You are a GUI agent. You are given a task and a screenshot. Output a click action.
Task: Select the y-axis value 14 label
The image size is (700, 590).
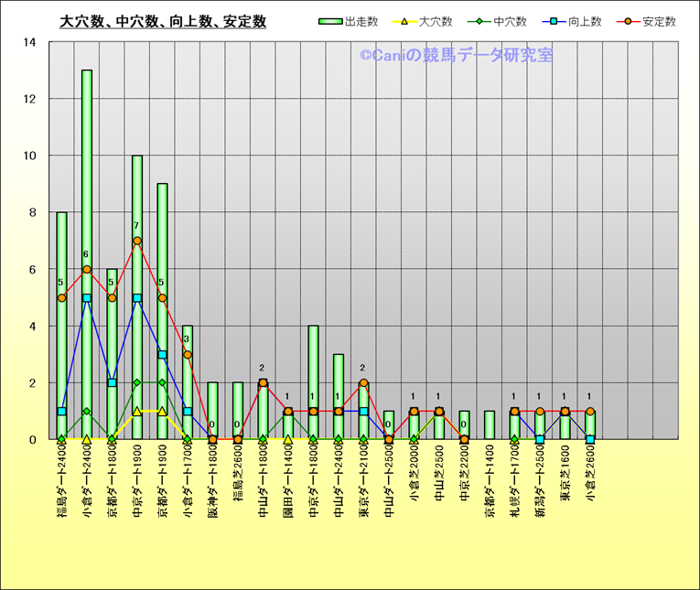click(x=30, y=42)
